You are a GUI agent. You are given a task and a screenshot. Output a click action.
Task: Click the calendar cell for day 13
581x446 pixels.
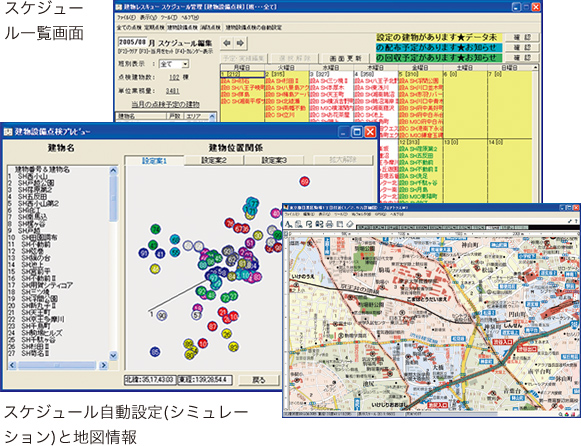tap(465, 171)
